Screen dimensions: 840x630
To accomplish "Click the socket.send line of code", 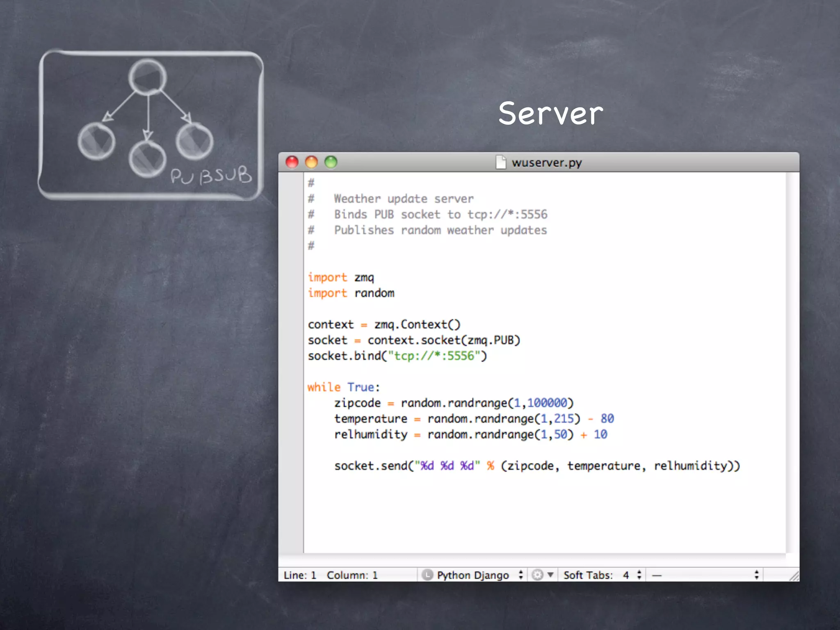I will (x=536, y=466).
